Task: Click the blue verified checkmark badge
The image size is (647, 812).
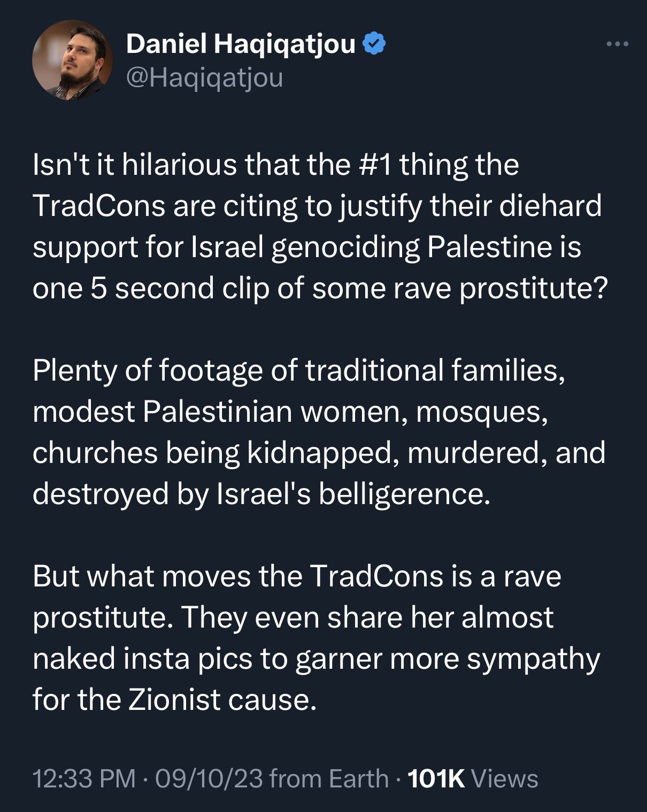Action: coord(374,44)
